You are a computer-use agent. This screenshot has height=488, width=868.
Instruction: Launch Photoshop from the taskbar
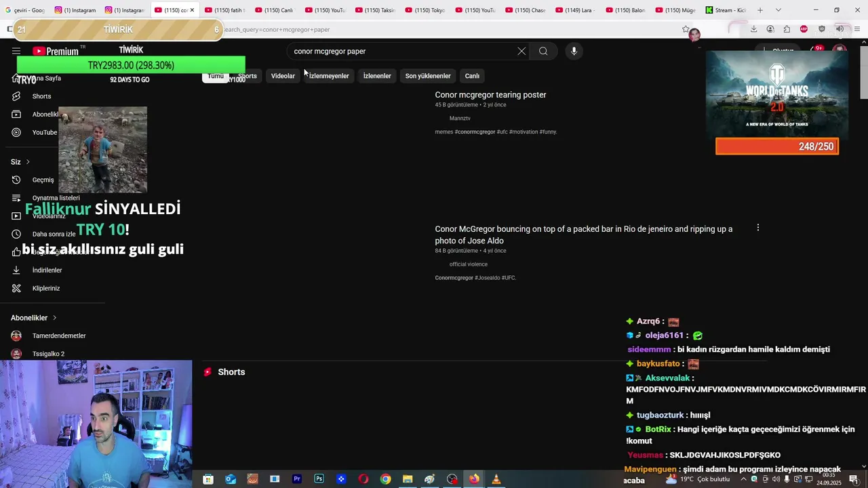click(319, 479)
